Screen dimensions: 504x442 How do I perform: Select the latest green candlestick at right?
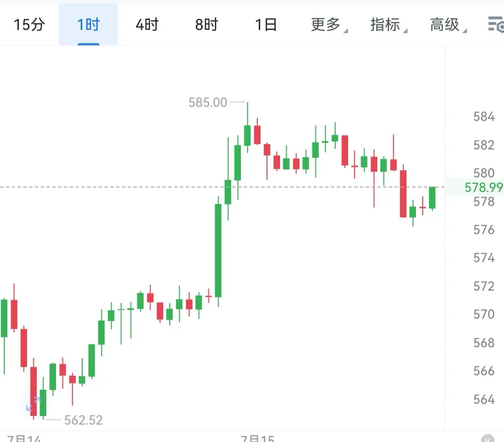pyautogui.click(x=432, y=198)
